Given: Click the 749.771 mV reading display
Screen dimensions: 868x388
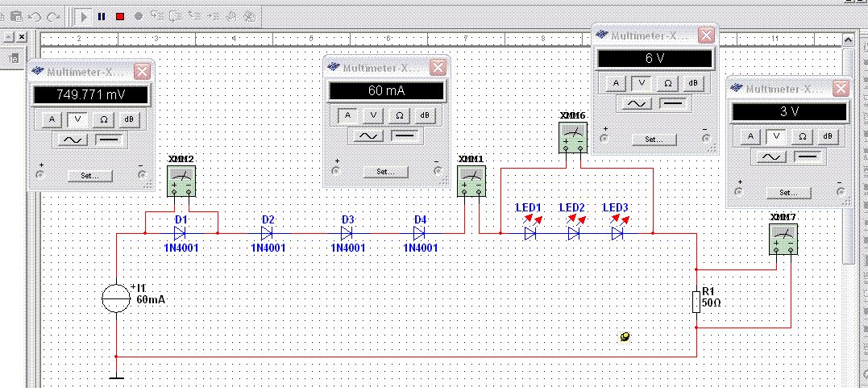Looking at the screenshot, I should [91, 95].
